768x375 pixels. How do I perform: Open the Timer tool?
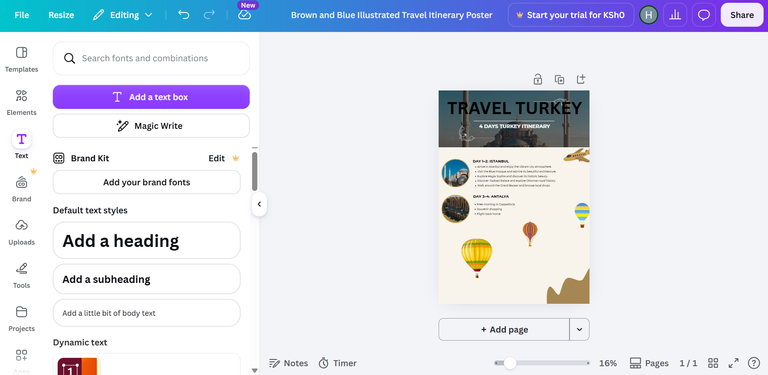pyautogui.click(x=337, y=363)
